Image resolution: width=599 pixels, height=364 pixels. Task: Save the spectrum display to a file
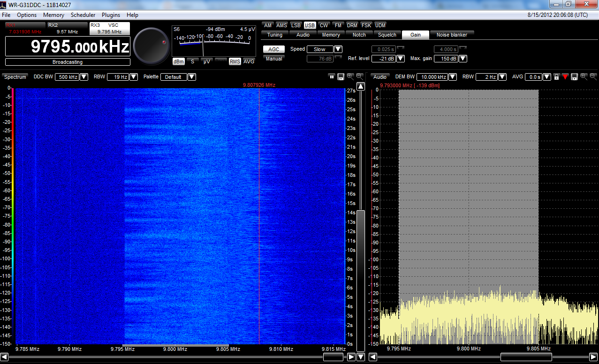pos(341,77)
